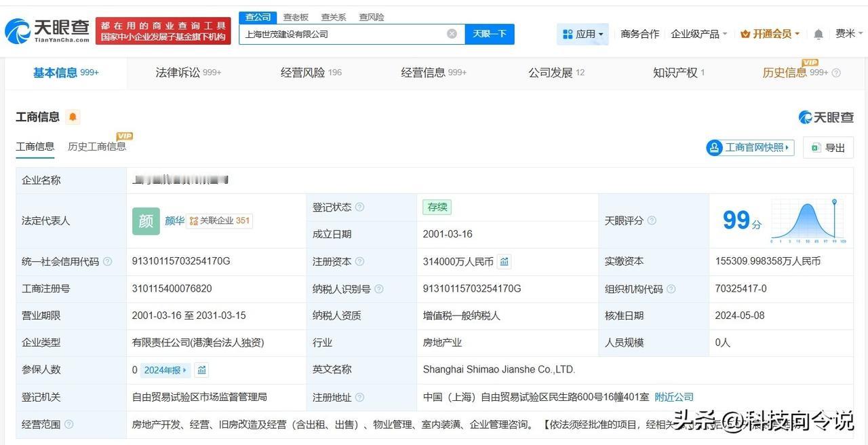This screenshot has height=445, width=868.
Task: Clear the search box with the X icon
Action: click(452, 34)
